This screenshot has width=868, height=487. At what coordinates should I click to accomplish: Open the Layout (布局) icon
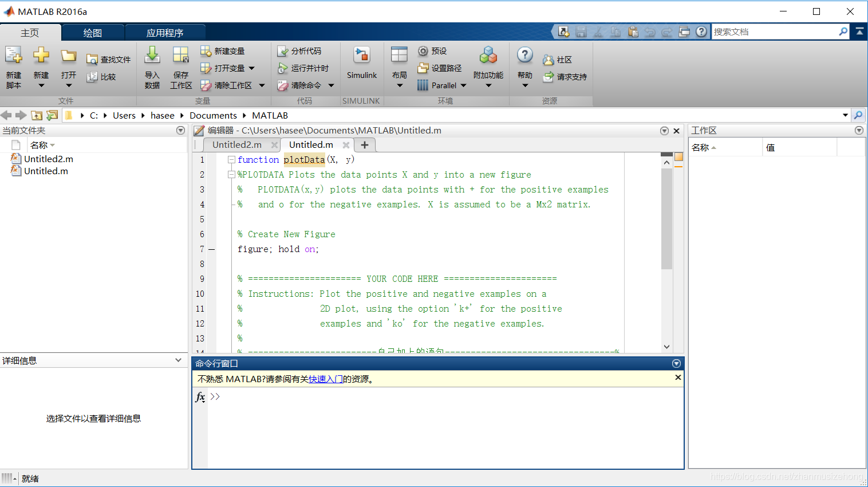(400, 56)
